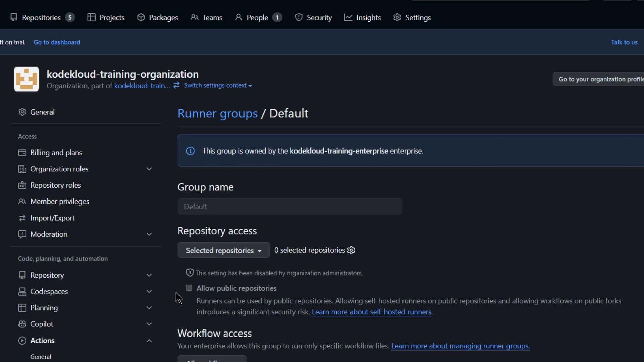This screenshot has height=362, width=644.
Task: Open the Insights tab
Action: [x=363, y=18]
